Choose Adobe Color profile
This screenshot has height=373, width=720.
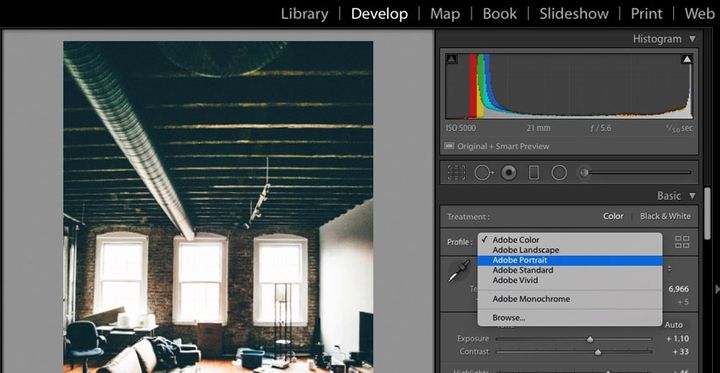pyautogui.click(x=570, y=240)
